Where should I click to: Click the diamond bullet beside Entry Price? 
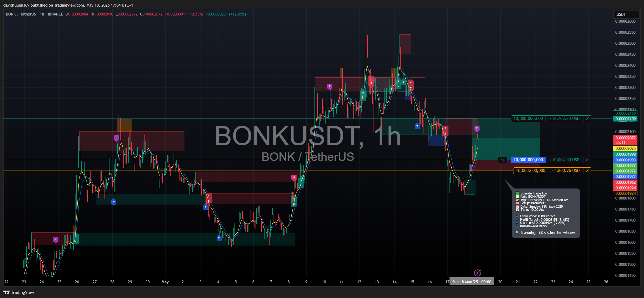point(517,217)
